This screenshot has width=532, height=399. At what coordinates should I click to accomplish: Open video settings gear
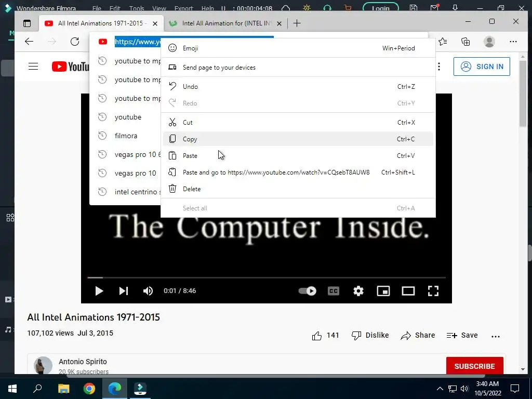pyautogui.click(x=358, y=291)
